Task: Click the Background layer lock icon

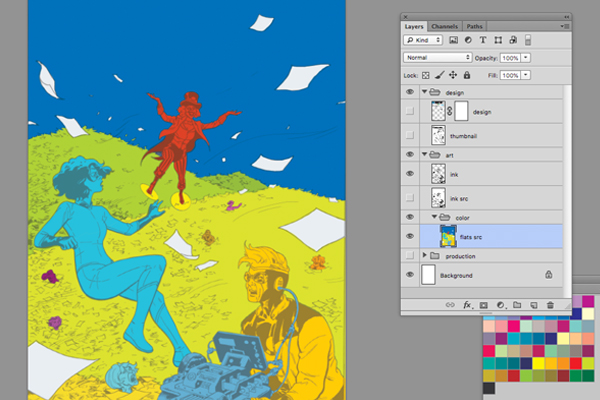Action: (549, 274)
